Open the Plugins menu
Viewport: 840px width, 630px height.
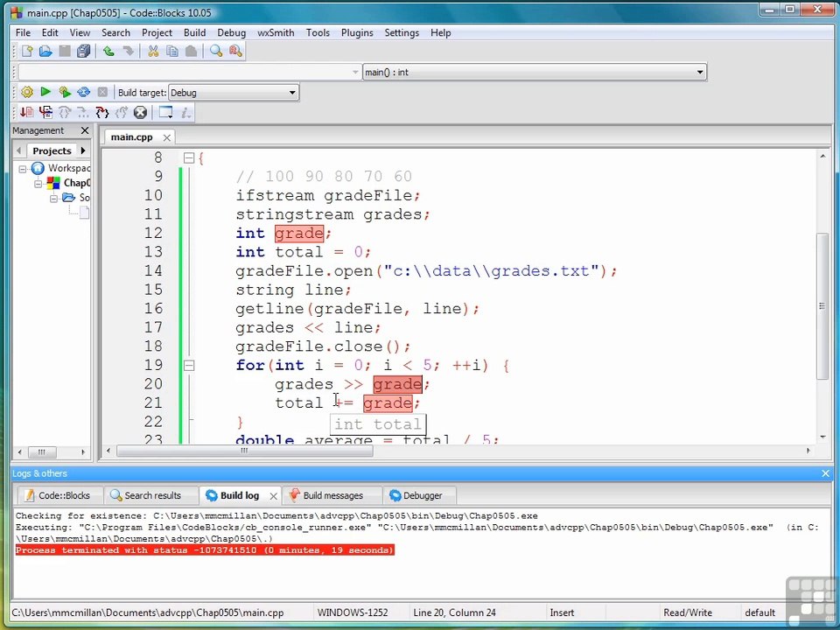pyautogui.click(x=357, y=32)
